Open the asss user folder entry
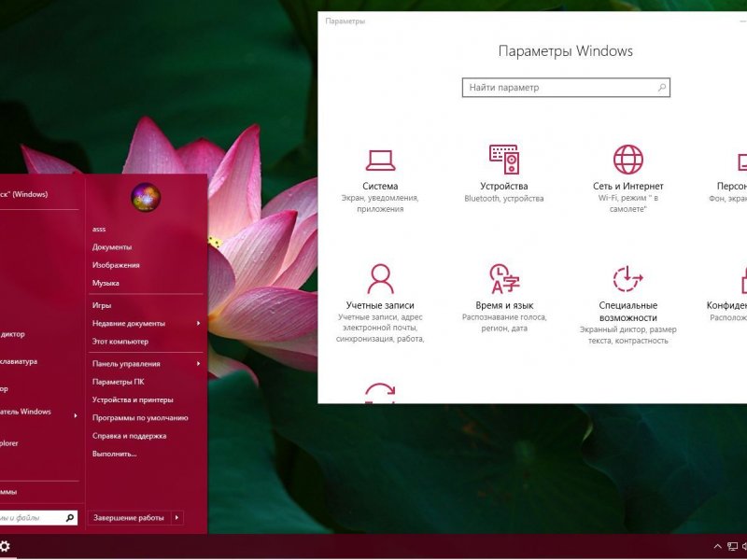The image size is (747, 560). point(99,229)
